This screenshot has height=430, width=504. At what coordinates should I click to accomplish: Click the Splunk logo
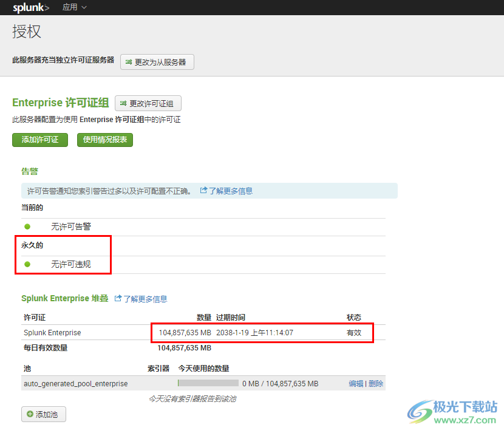pos(31,7)
